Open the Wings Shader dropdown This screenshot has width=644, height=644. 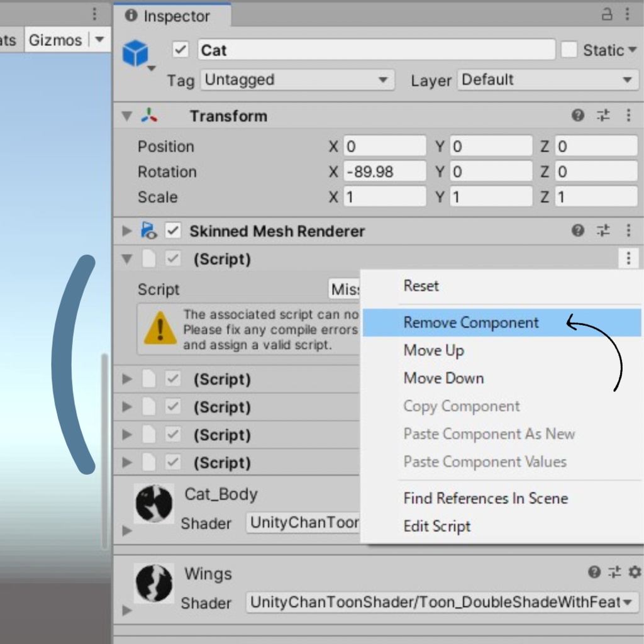pos(442,602)
